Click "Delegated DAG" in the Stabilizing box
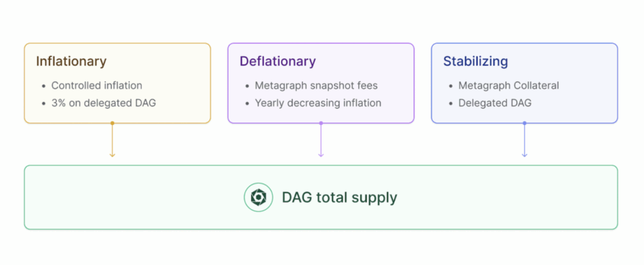The image size is (644, 265). click(x=494, y=103)
